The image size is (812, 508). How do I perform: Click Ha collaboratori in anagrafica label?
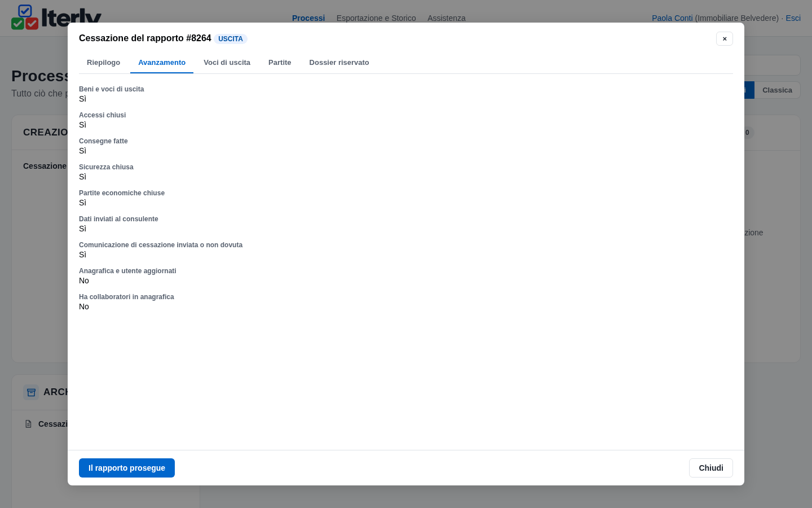click(x=126, y=297)
